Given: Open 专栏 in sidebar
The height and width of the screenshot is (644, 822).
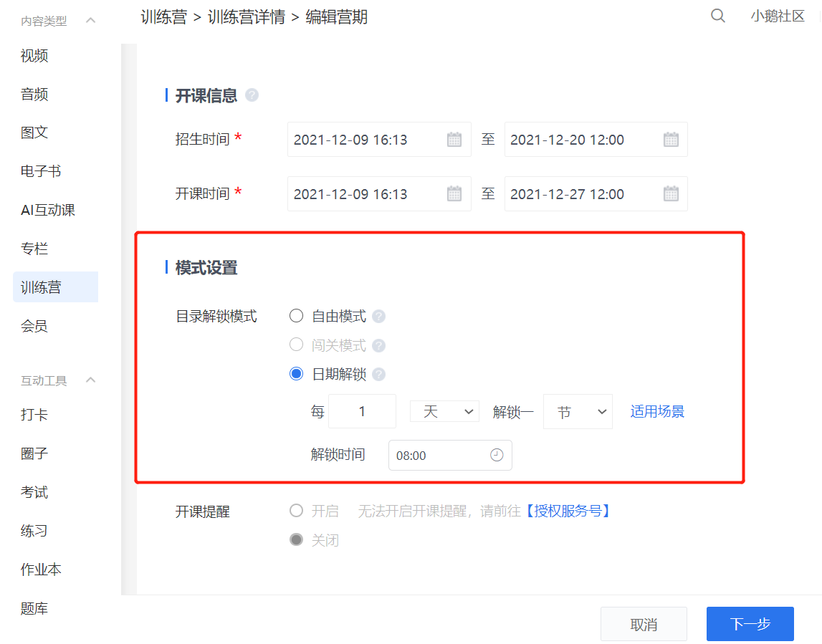Looking at the screenshot, I should pyautogui.click(x=34, y=249).
